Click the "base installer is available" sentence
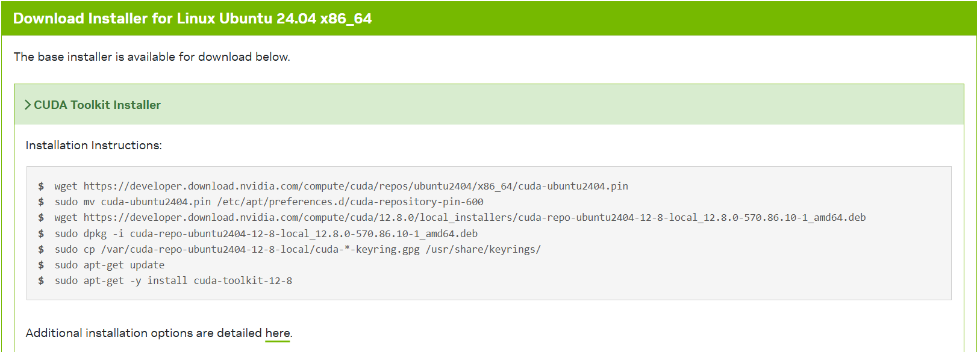980x352 pixels. 152,57
